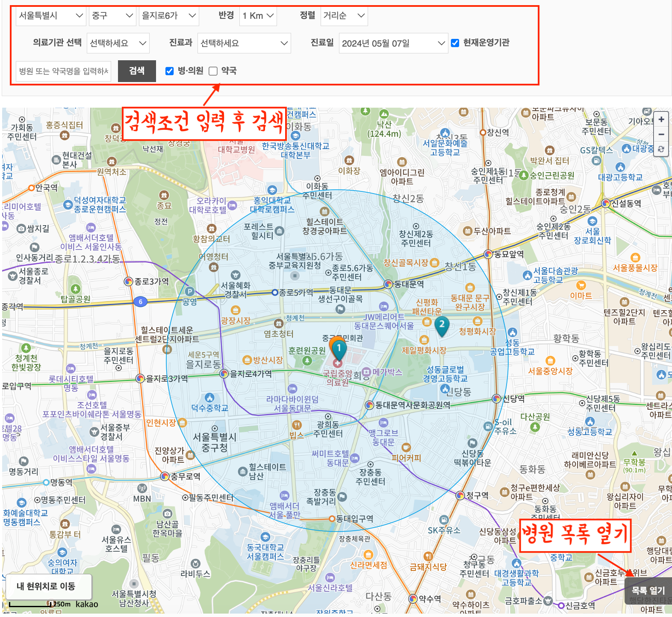The height and width of the screenshot is (617, 672).
Task: Click the route 6 highway badge
Action: [140, 302]
